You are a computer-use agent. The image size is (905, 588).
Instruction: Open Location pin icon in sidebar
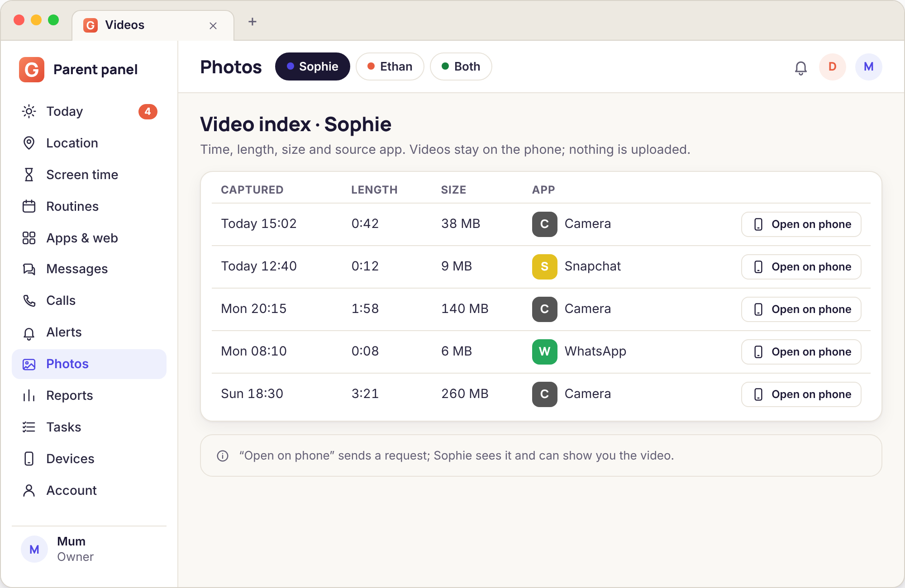(29, 143)
